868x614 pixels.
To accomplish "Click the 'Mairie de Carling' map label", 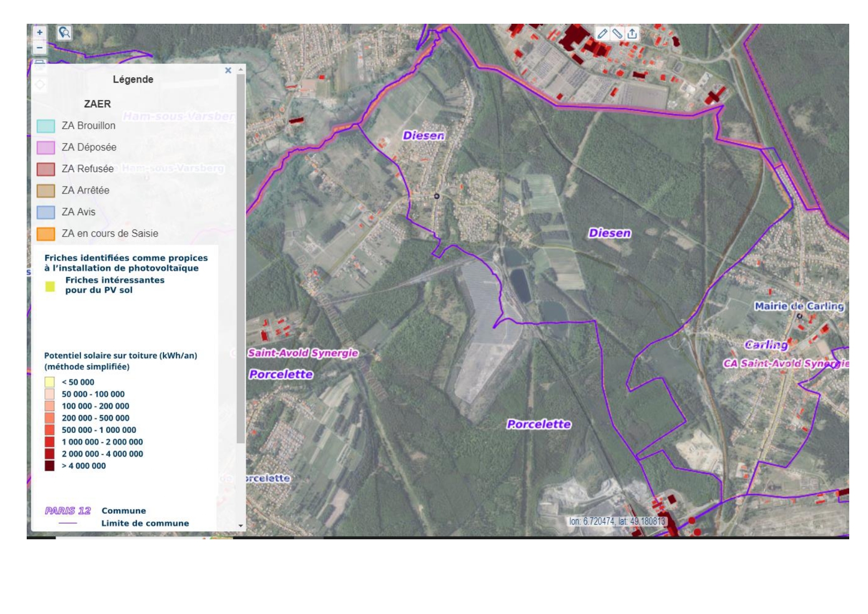I will [x=799, y=306].
